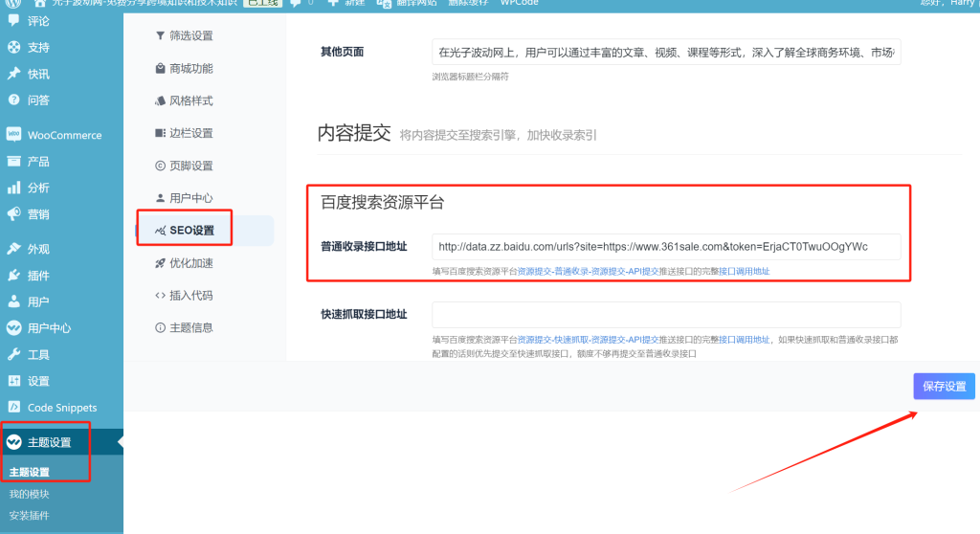The height and width of the screenshot is (534, 980).
Task: Click into the 普通收录接口地址 URL field
Action: click(x=666, y=246)
